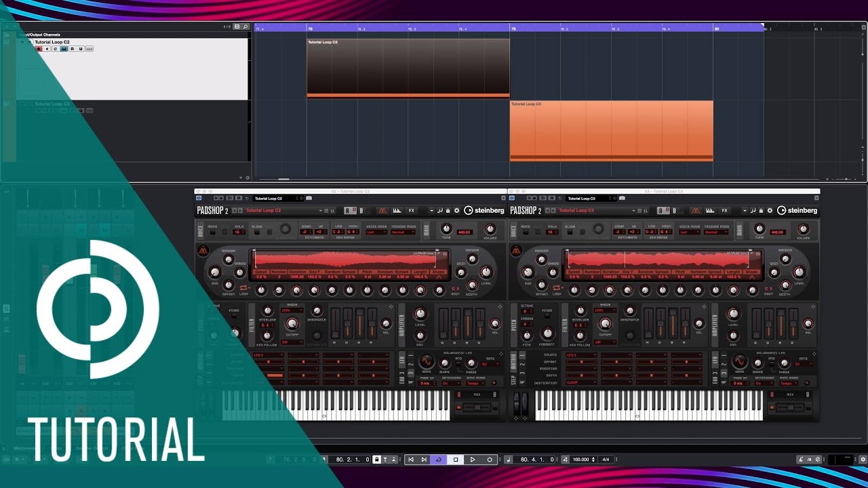Click Tune knob in left Padshop main section
This screenshot has width=868, height=488.
point(446,229)
